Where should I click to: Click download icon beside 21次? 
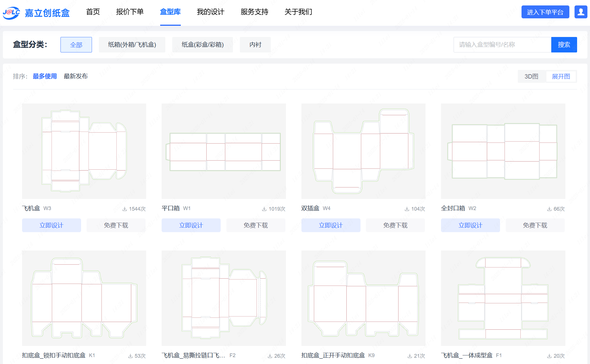click(410, 356)
